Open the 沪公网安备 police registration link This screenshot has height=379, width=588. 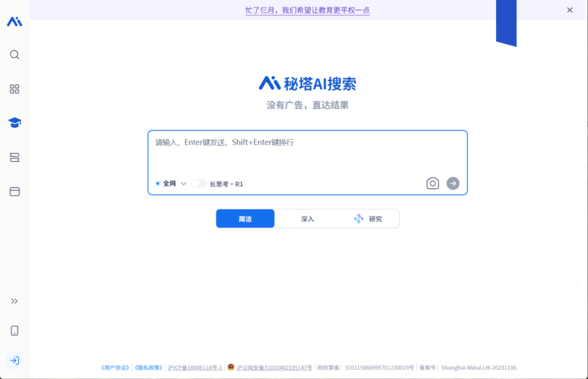point(274,368)
